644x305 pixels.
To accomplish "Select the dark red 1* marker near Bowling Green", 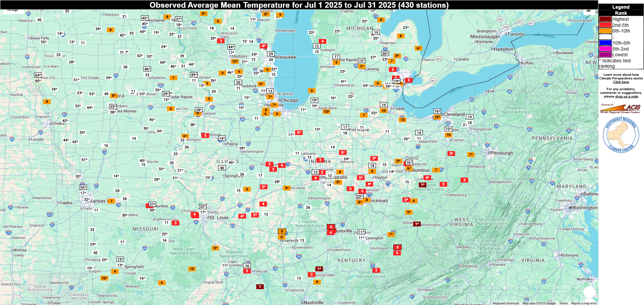I will point(319,269).
